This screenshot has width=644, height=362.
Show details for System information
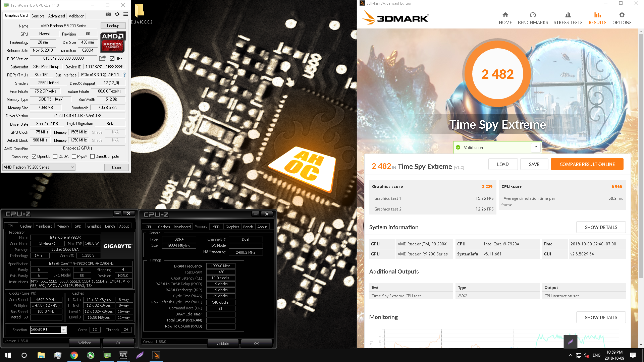pos(601,227)
